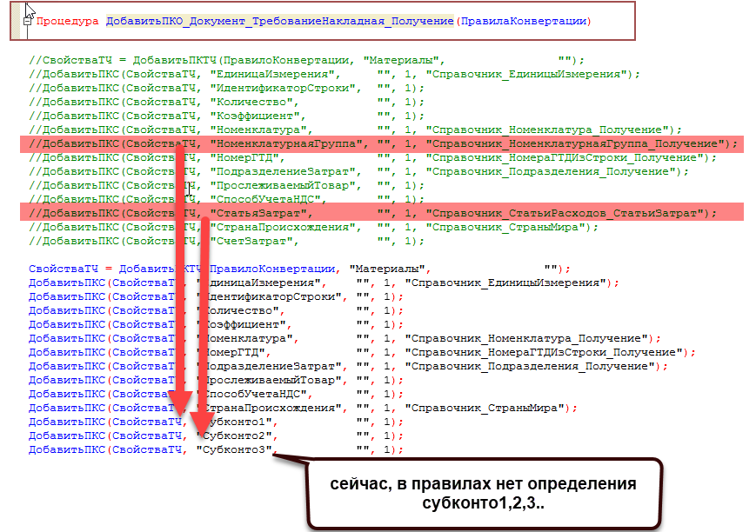This screenshot has width=756, height=532.
Task: Select the highlighted commented СтатьяЗатрат line
Action: pyautogui.click(x=383, y=213)
